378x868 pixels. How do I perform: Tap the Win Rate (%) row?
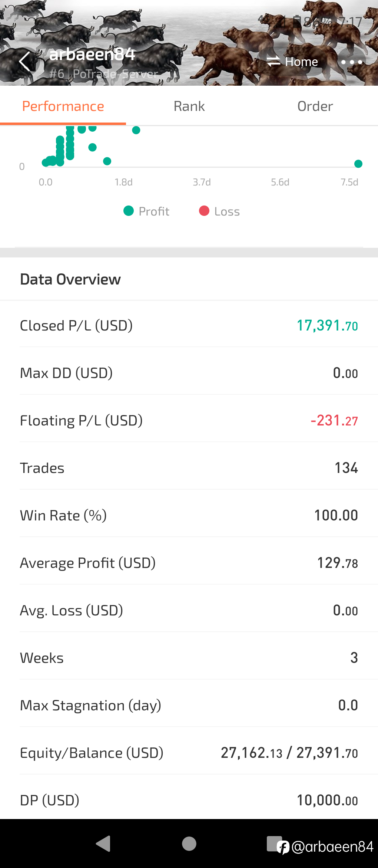pos(189,516)
